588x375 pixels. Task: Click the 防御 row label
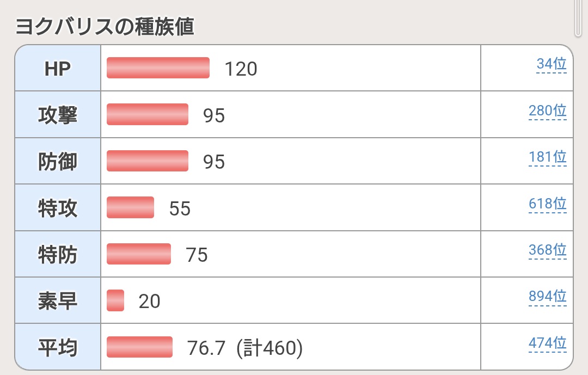coord(58,162)
